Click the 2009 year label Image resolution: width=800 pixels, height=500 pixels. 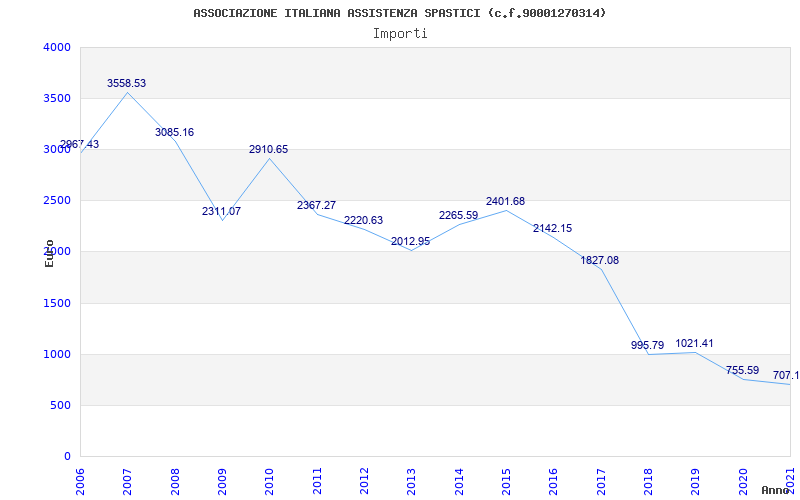point(222,481)
